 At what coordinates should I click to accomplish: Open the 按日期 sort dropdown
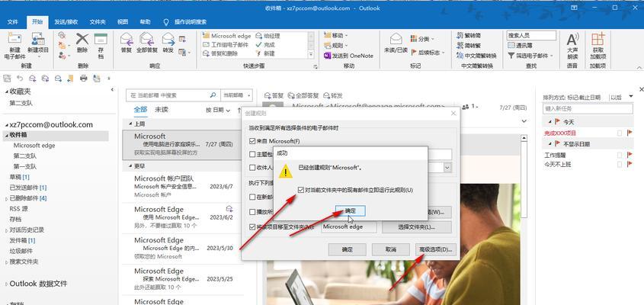[x=217, y=110]
